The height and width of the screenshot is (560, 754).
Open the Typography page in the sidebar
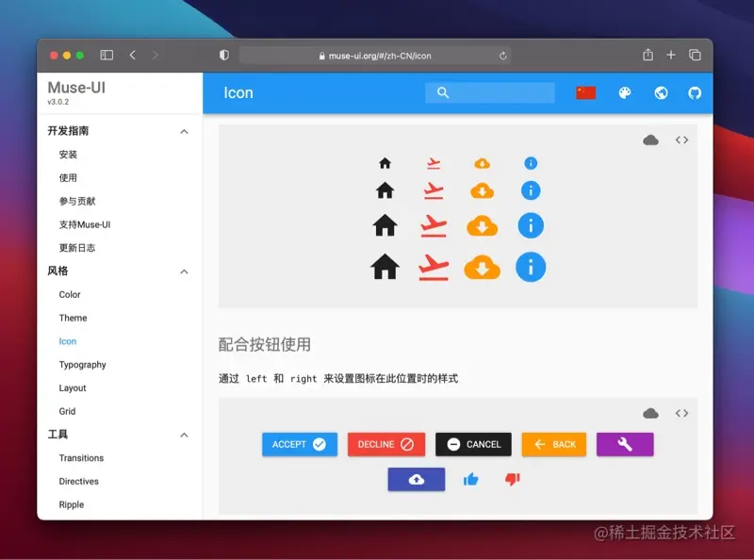(x=82, y=365)
